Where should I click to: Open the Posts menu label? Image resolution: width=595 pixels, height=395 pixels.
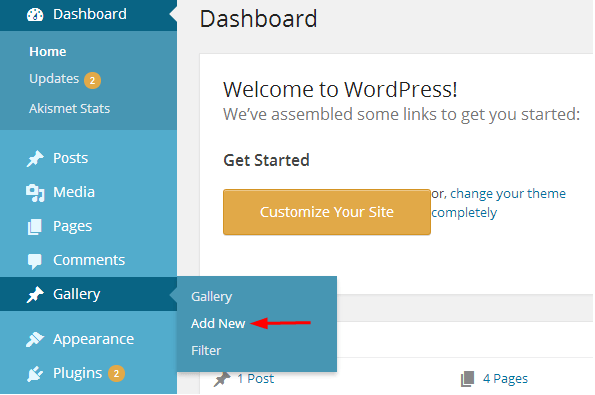71,158
